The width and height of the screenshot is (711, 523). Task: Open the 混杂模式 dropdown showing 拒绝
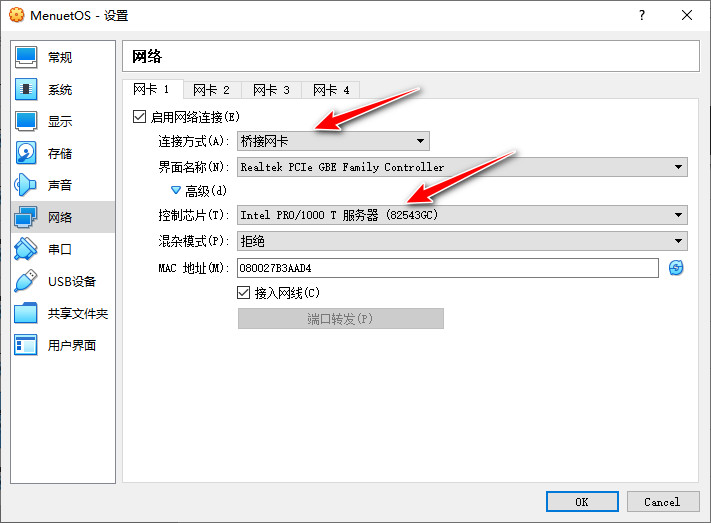pyautogui.click(x=462, y=241)
